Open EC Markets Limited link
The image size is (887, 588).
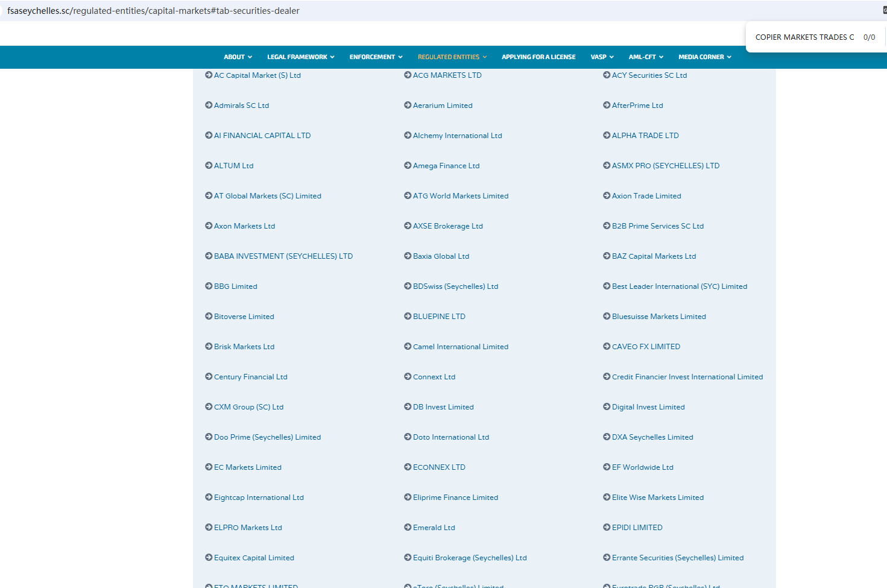pos(248,467)
